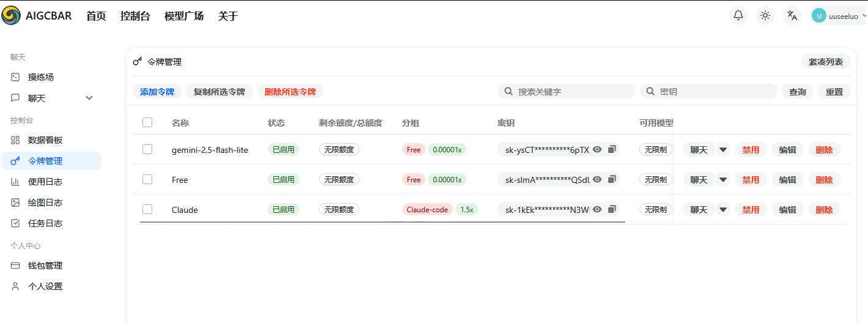Open chat options dropdown for gemini-2.5-flash-lite
Image resolution: width=868 pixels, height=323 pixels.
point(724,150)
